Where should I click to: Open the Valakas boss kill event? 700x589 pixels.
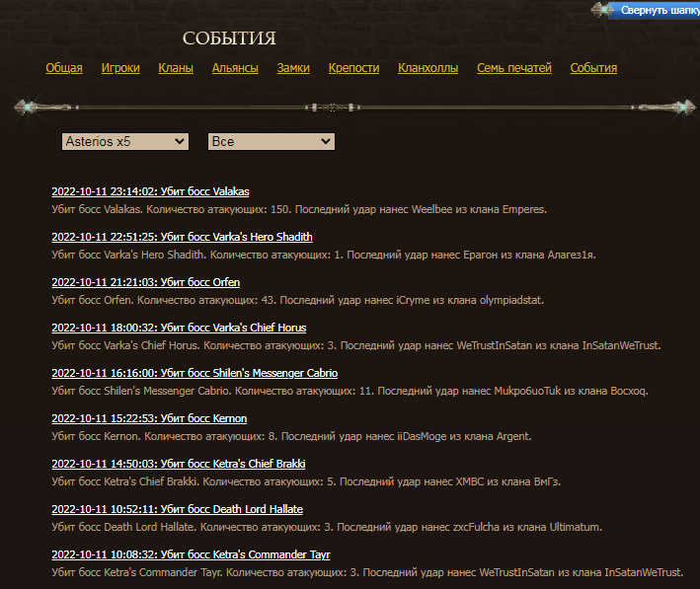[150, 191]
